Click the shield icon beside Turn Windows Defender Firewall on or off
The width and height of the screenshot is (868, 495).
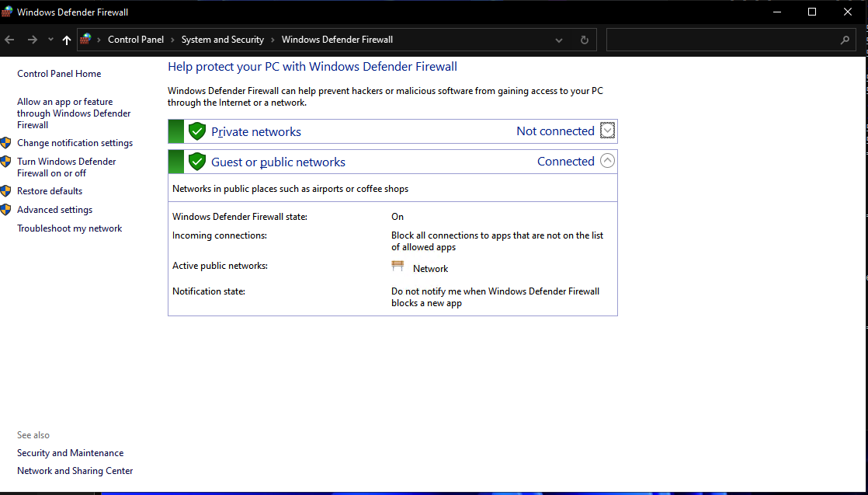[x=7, y=162]
